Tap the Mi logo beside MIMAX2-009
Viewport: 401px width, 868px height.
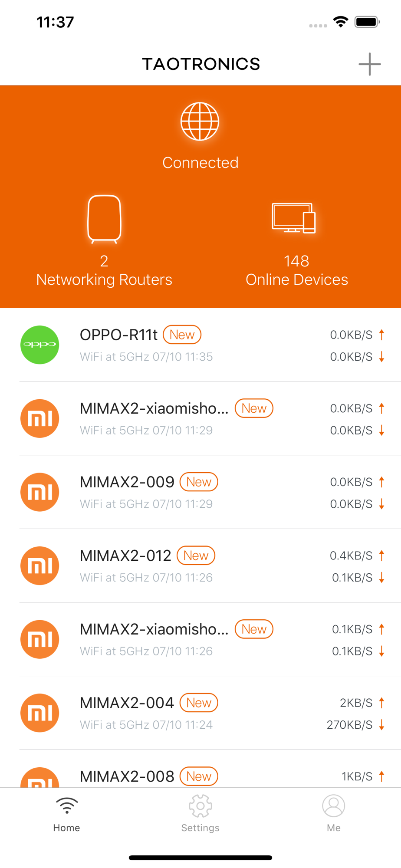coord(40,492)
